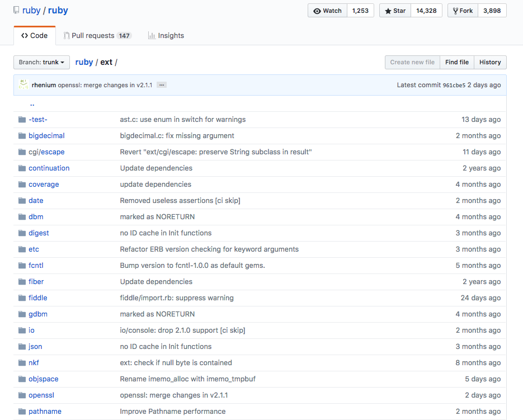Open the watchers count 1,253

coord(360,11)
